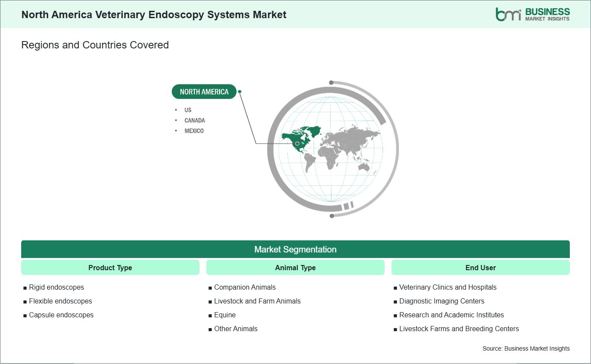Click the North America label pill
Viewport: 591px width, 364px height.
tap(204, 92)
